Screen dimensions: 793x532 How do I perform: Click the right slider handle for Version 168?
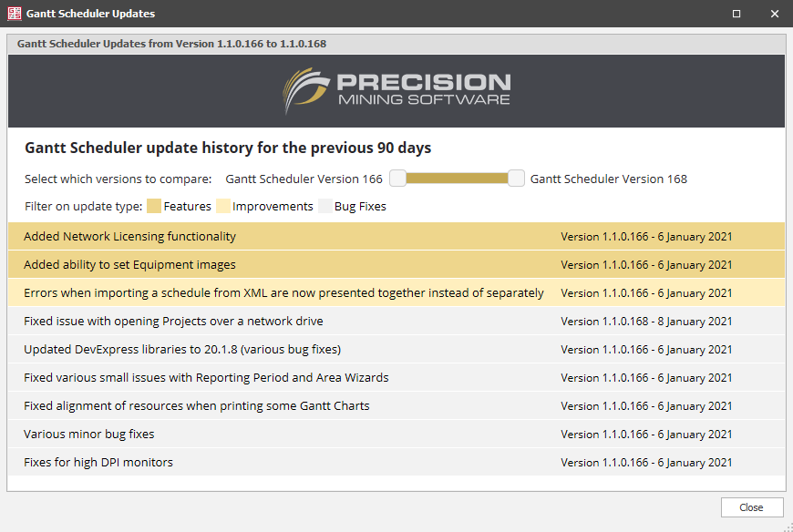(x=516, y=179)
